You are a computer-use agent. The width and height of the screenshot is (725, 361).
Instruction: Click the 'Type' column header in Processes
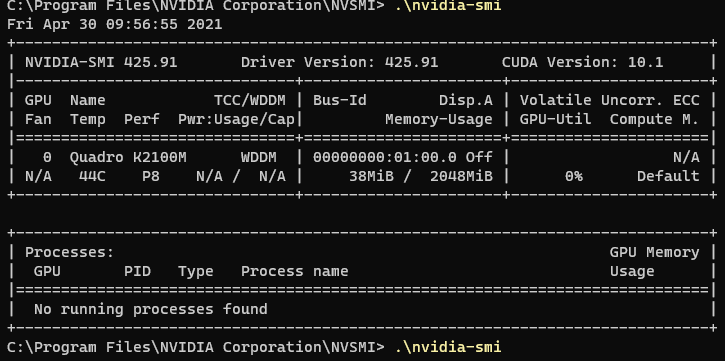point(196,271)
